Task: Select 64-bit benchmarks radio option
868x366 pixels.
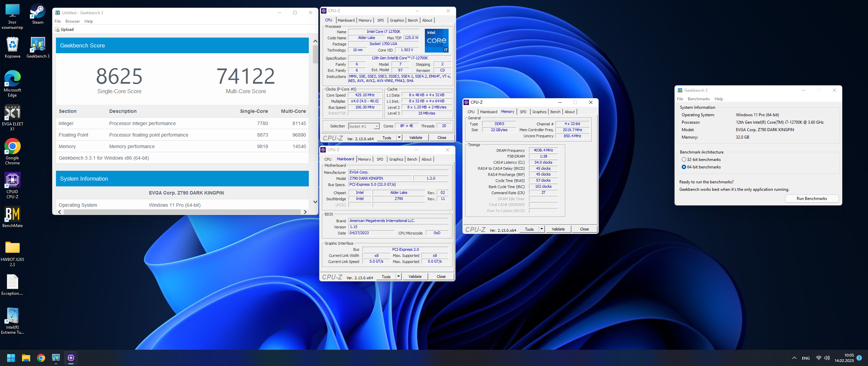Action: (x=684, y=167)
